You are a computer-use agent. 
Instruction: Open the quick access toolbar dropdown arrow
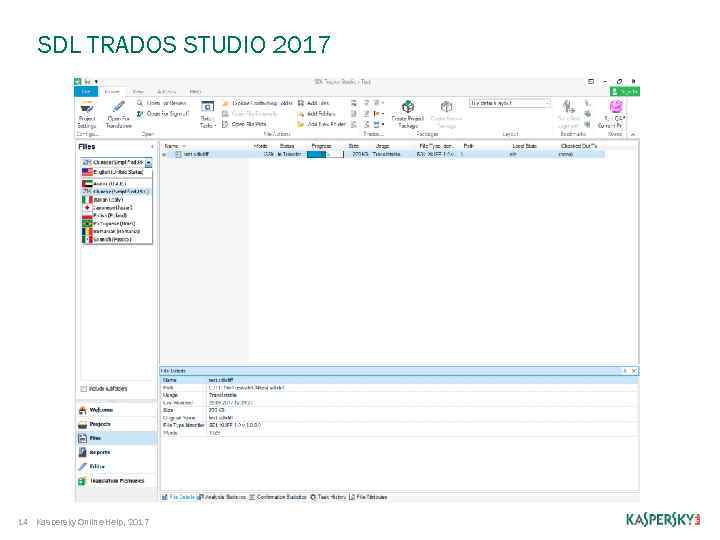coord(96,82)
